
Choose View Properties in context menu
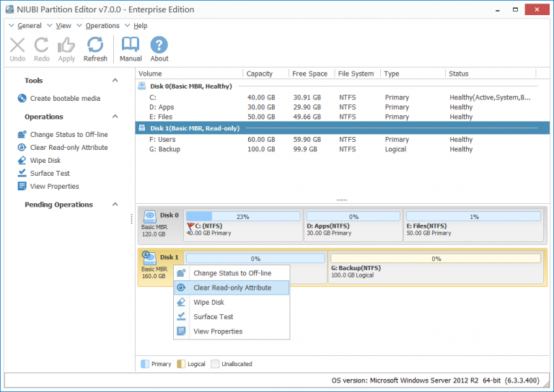[x=232, y=331]
